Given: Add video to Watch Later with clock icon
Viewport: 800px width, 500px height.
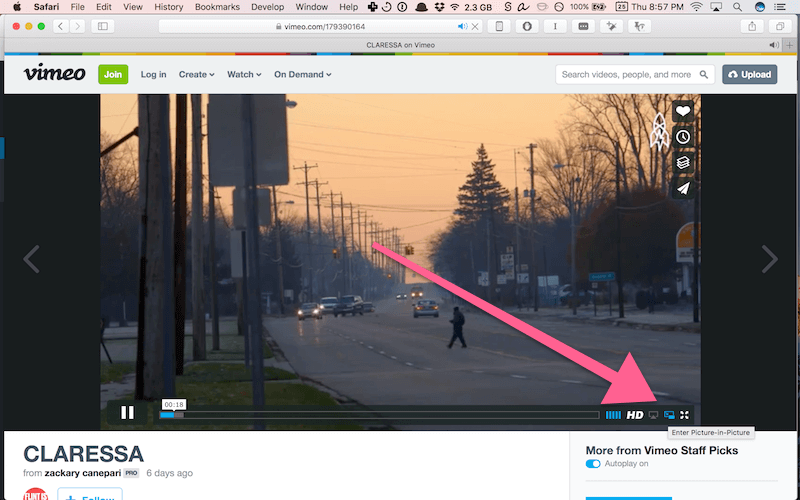Looking at the screenshot, I should coord(683,137).
